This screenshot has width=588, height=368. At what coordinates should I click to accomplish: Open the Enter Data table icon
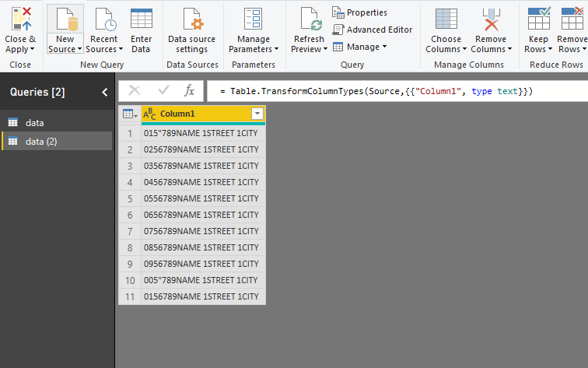[x=142, y=19]
